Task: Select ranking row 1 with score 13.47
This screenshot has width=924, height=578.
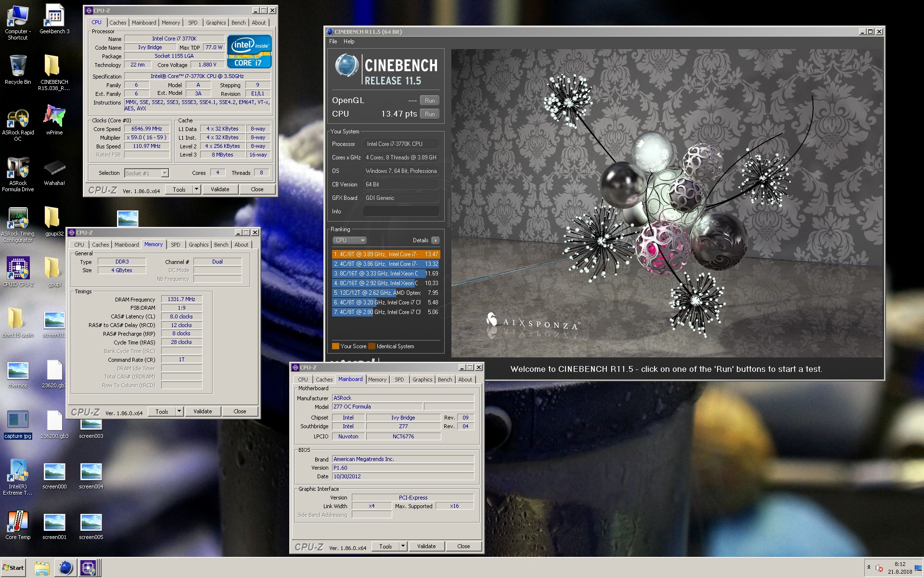Action: (386, 254)
